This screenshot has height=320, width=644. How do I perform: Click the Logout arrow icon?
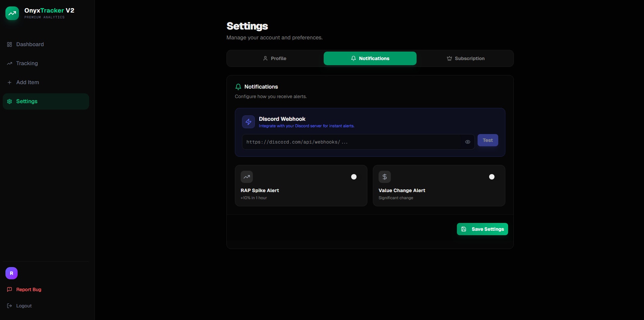pyautogui.click(x=9, y=305)
